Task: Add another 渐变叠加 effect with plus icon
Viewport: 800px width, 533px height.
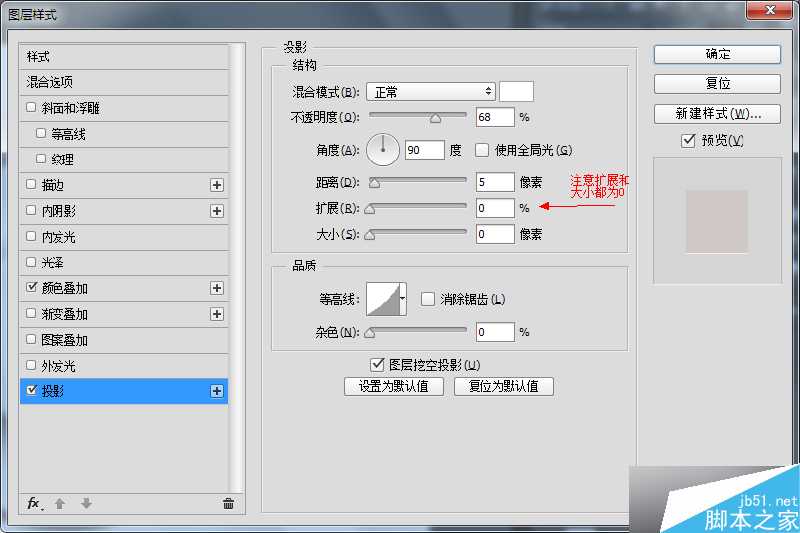Action: [x=217, y=314]
